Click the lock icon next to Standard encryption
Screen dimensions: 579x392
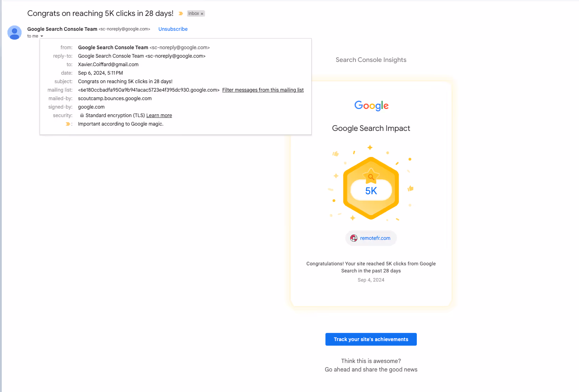tap(82, 115)
